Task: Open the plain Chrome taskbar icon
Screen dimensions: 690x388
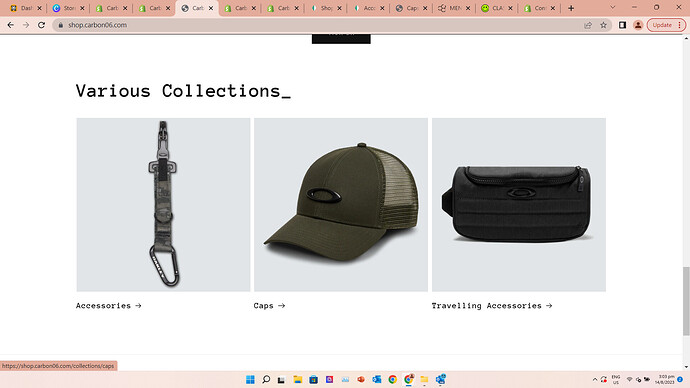Action: (x=393, y=379)
